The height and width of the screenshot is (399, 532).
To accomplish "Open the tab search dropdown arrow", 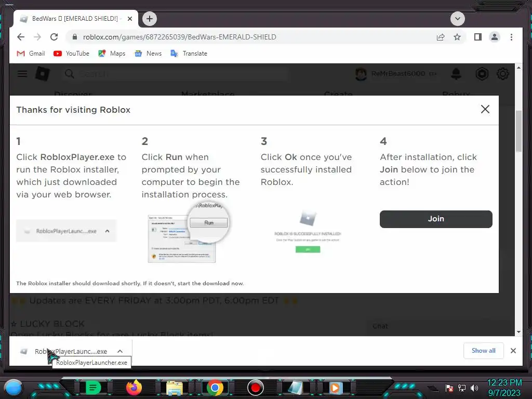I will click(x=457, y=19).
